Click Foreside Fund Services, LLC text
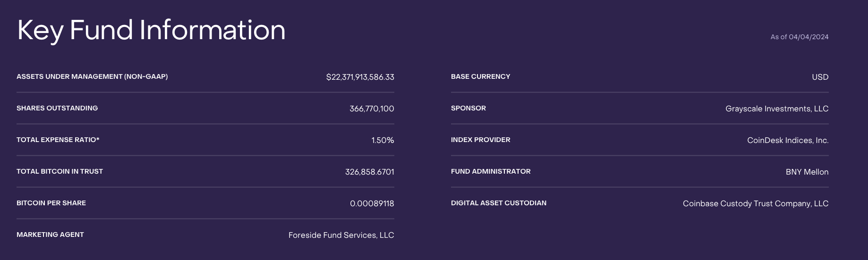 coord(341,235)
